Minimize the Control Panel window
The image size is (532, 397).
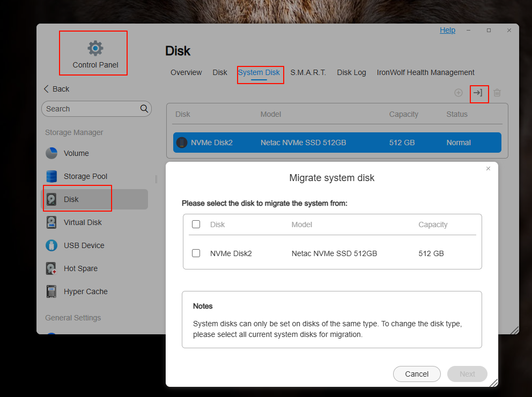coord(468,30)
